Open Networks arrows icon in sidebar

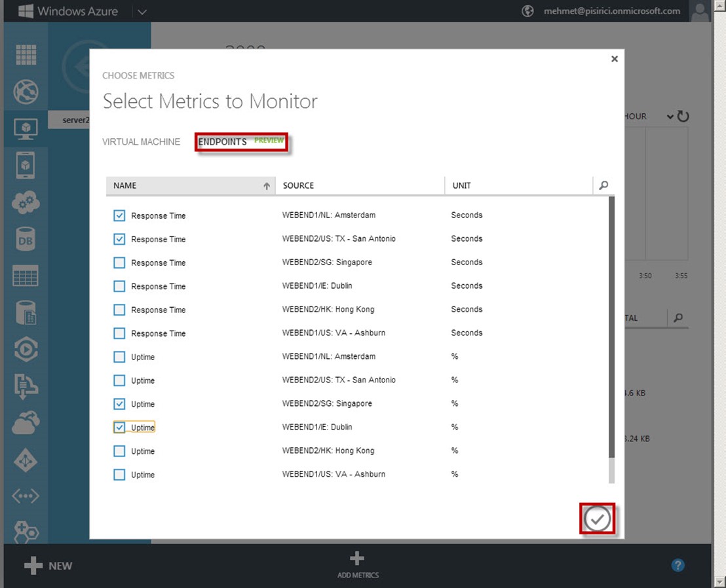coord(26,496)
